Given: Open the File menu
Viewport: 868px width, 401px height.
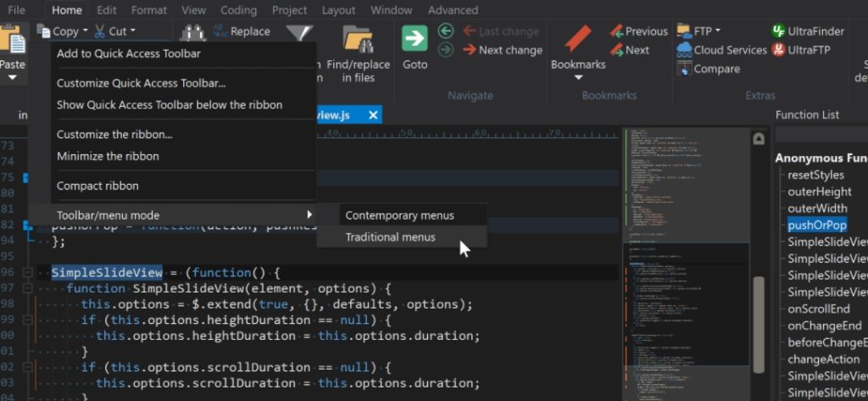Looking at the screenshot, I should pyautogui.click(x=17, y=10).
